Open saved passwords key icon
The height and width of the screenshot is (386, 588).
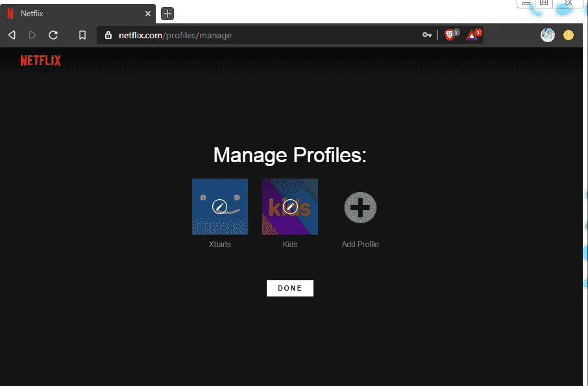click(427, 35)
